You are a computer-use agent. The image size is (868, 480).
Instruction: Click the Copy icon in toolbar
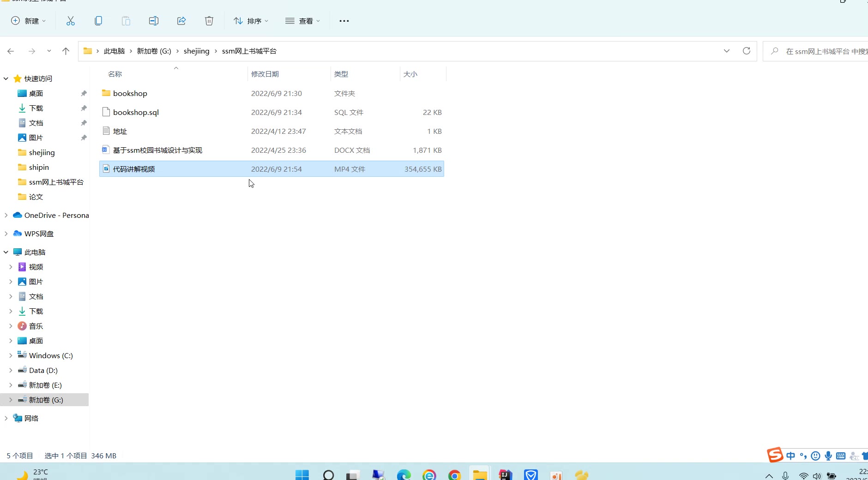coord(98,21)
